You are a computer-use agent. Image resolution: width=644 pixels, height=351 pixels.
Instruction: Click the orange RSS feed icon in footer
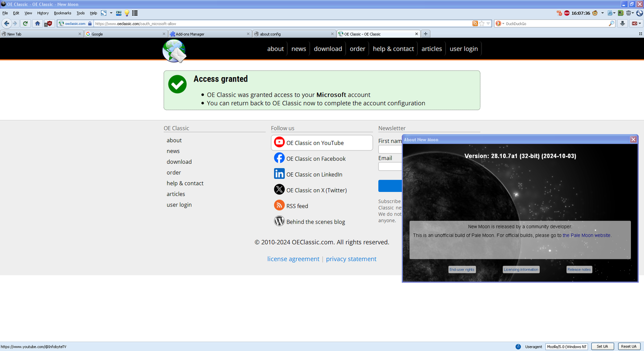click(x=279, y=205)
